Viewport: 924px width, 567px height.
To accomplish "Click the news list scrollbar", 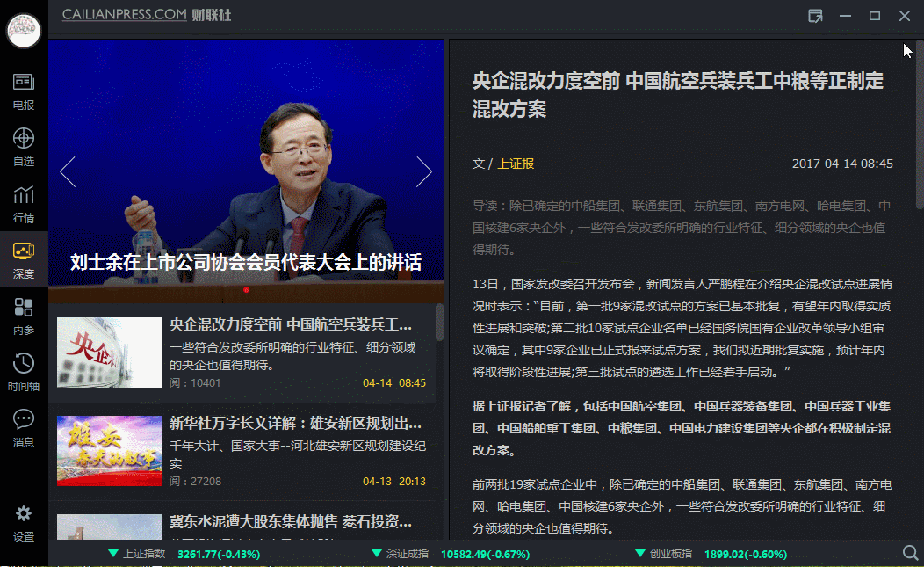I will tap(439, 322).
